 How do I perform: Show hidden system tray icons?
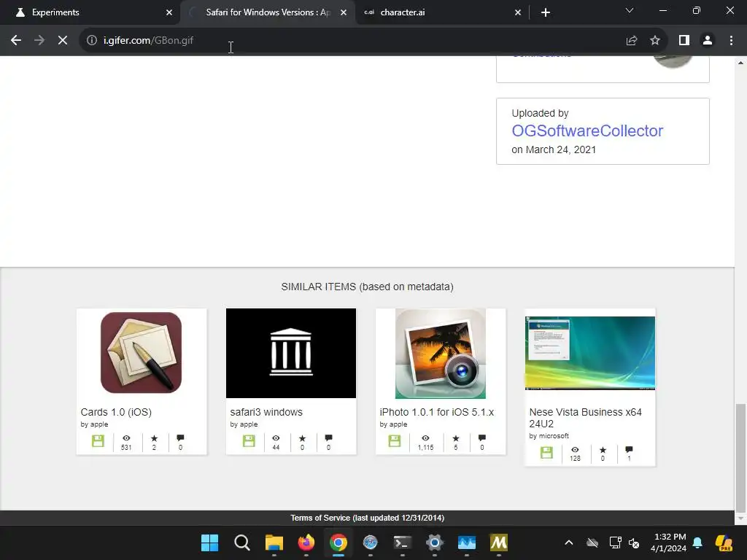pos(569,542)
